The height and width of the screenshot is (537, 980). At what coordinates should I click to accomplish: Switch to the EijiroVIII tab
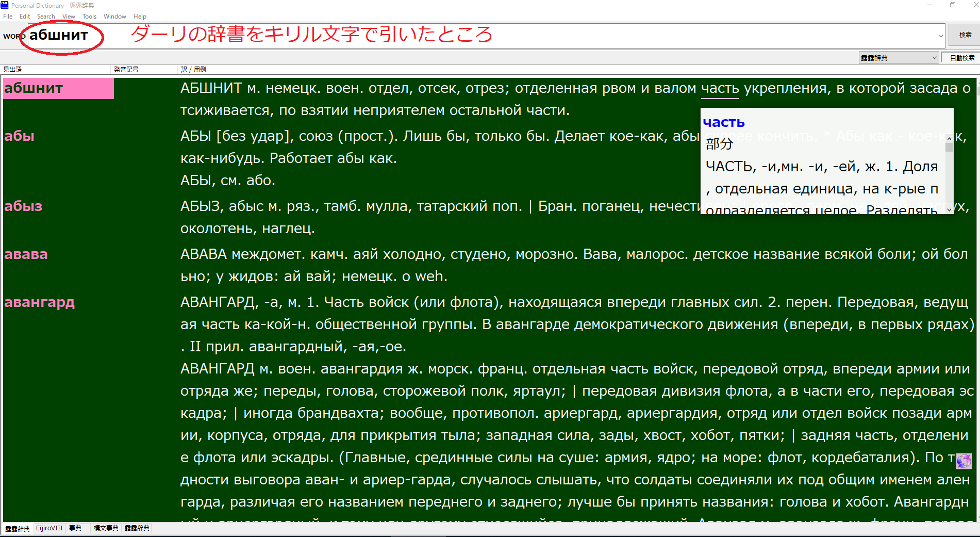49,528
